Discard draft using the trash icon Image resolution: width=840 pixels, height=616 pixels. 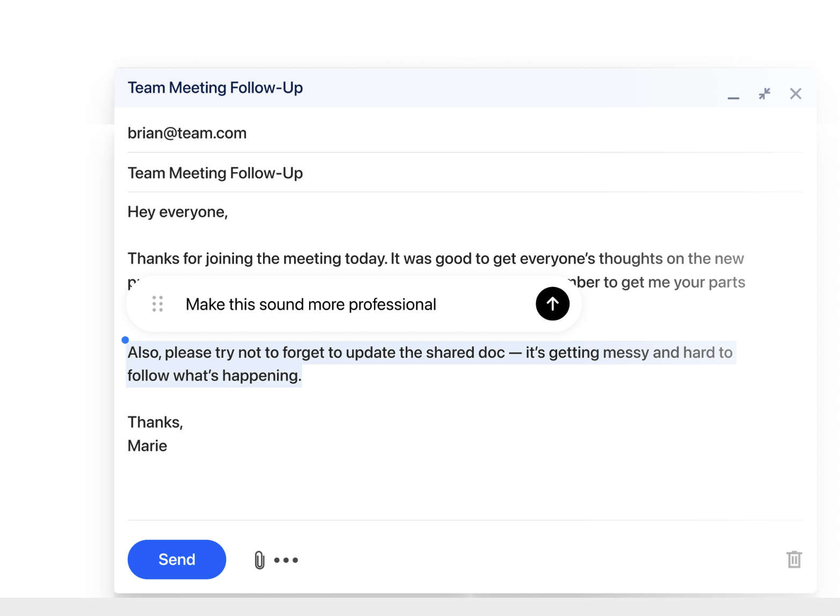794,559
